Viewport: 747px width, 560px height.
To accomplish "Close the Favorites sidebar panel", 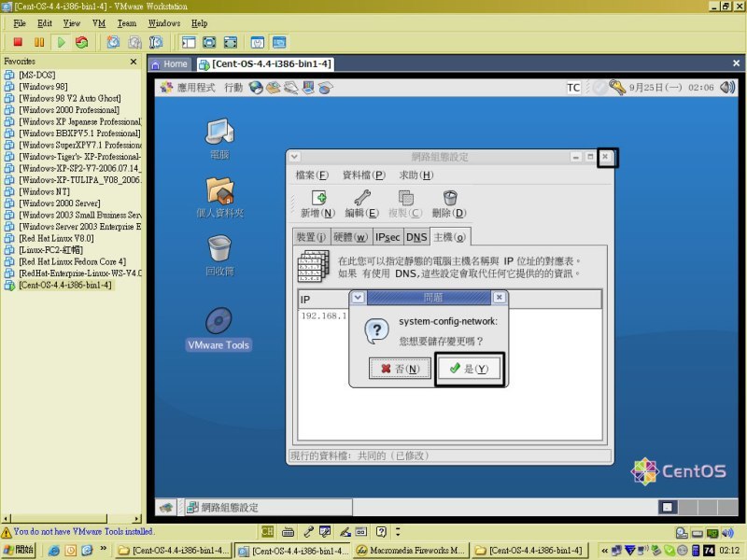I will coord(134,62).
